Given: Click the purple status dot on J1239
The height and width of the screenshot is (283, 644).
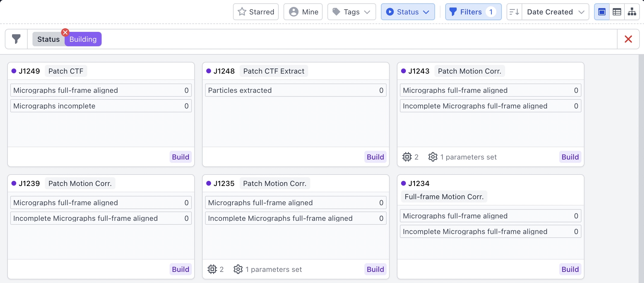Looking at the screenshot, I should 14,184.
